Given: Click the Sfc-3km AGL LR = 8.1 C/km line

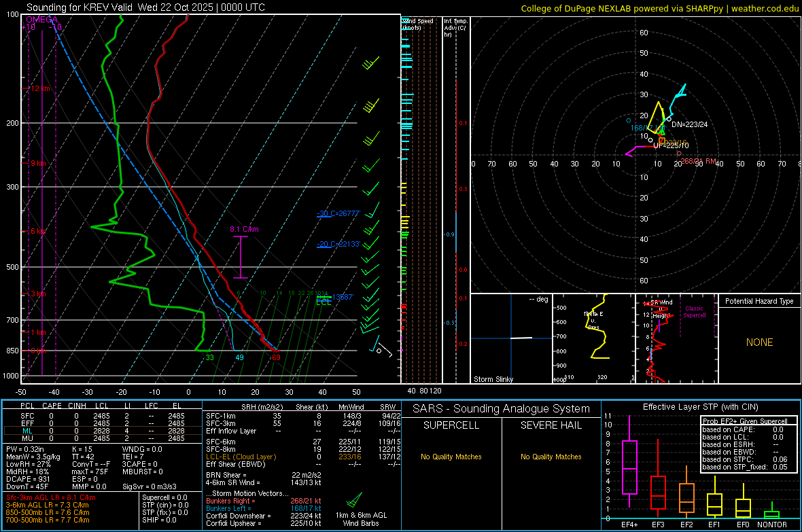Looking at the screenshot, I should pyautogui.click(x=51, y=498).
